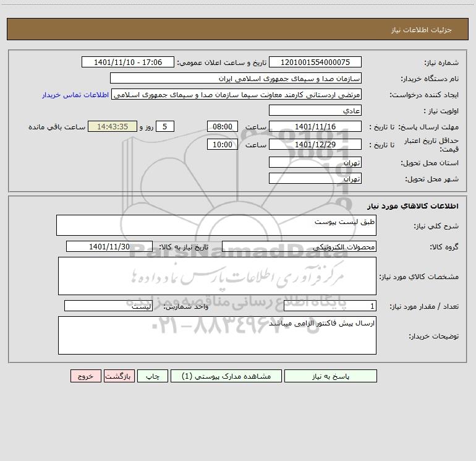This screenshot has width=476, height=461.
Task: Click the بازگشت back button
Action: click(x=119, y=376)
